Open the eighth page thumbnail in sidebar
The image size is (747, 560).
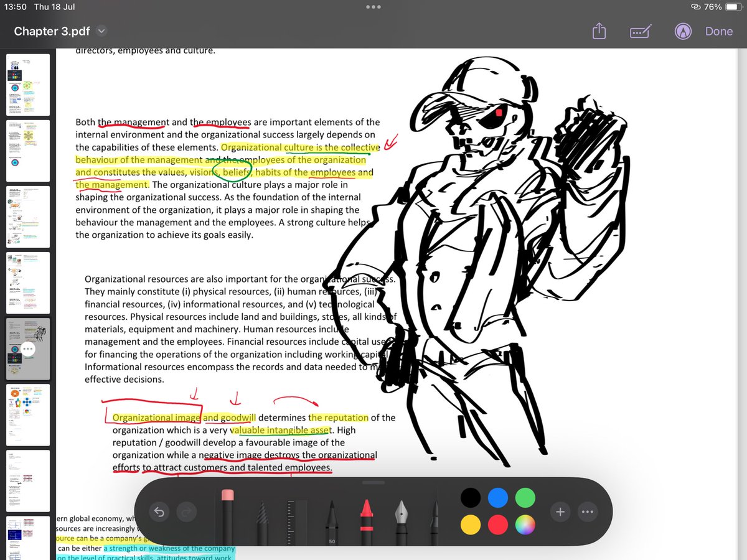[28, 538]
